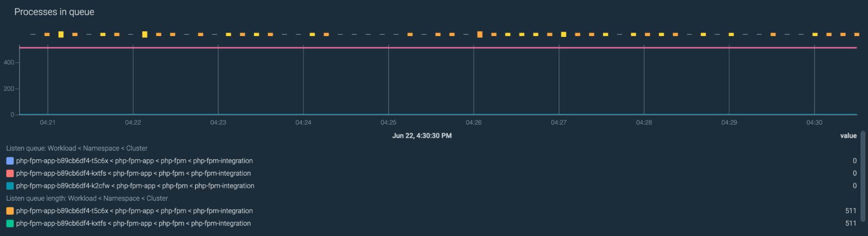Click the value 511 in the orange t5c6x row

(x=851, y=211)
